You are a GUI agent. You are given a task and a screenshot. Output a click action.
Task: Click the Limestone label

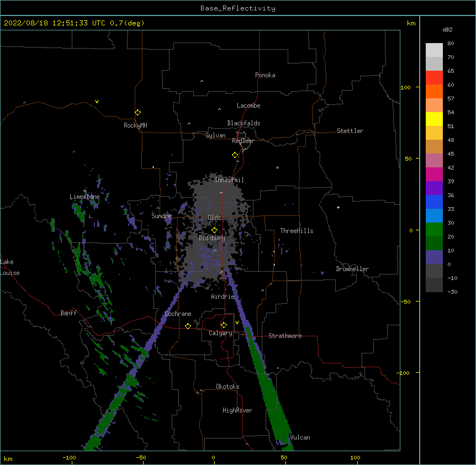84,197
